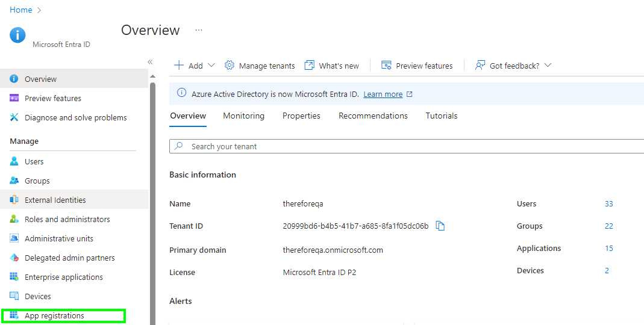Click the Groups icon in sidebar

tap(14, 181)
